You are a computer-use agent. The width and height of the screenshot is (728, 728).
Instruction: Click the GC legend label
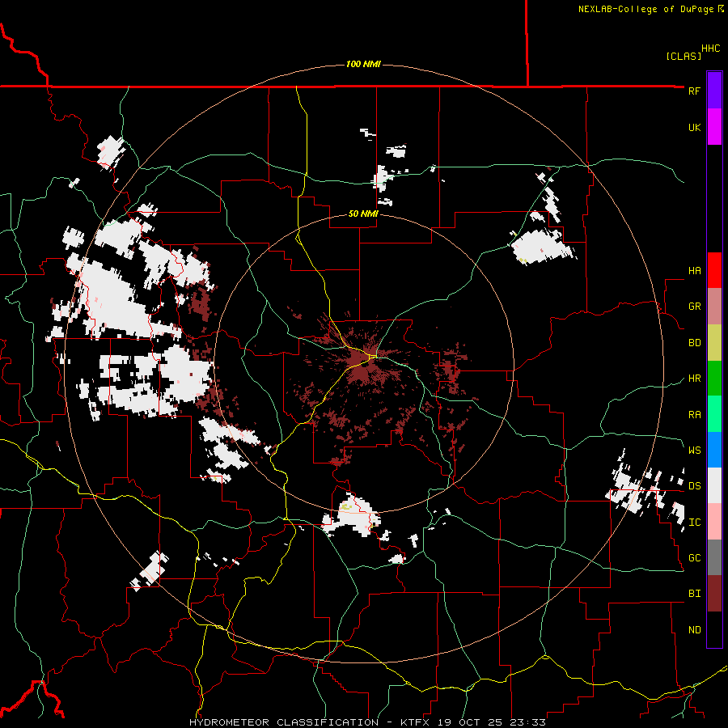[x=694, y=558]
